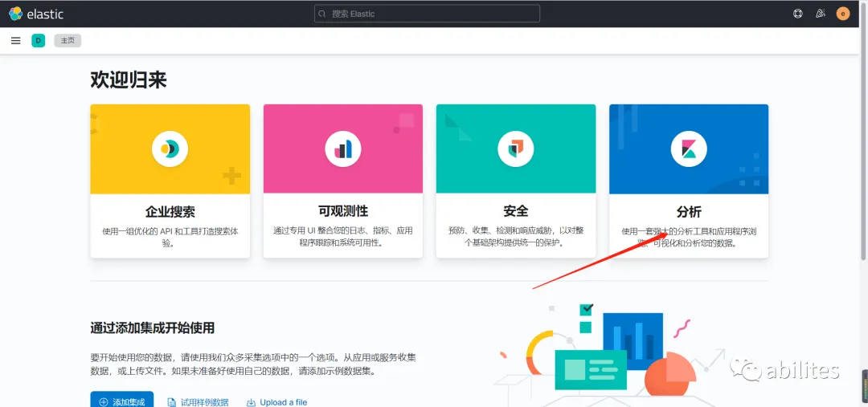
Task: Open the help lifebuoy icon
Action: (798, 14)
